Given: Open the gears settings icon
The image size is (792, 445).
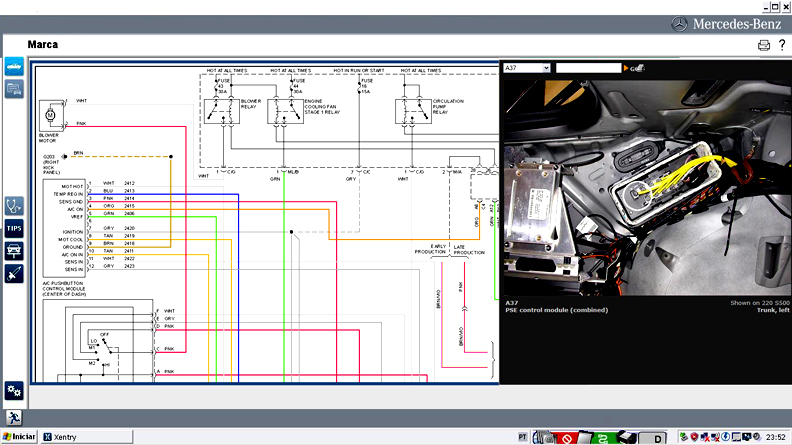Looking at the screenshot, I should [x=14, y=390].
